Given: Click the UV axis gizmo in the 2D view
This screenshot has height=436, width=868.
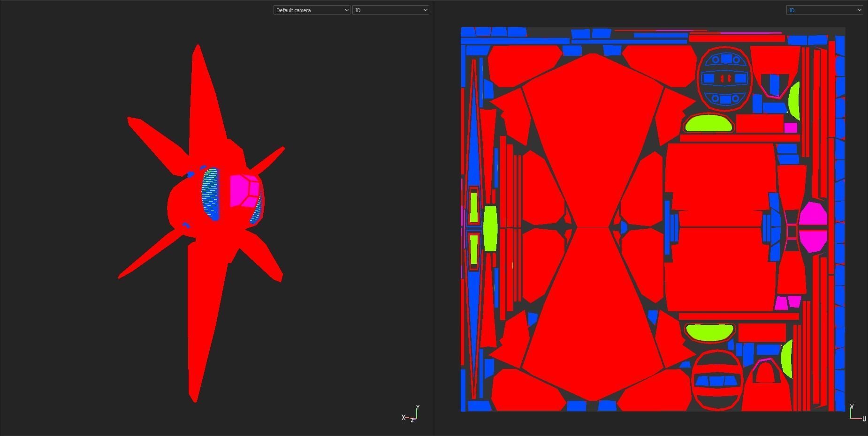Looking at the screenshot, I should click(858, 413).
